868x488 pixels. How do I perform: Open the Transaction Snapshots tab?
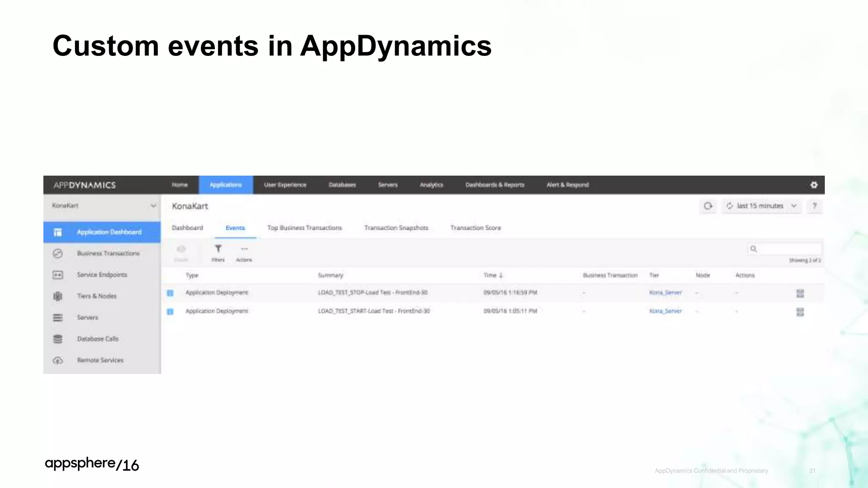[396, 228]
